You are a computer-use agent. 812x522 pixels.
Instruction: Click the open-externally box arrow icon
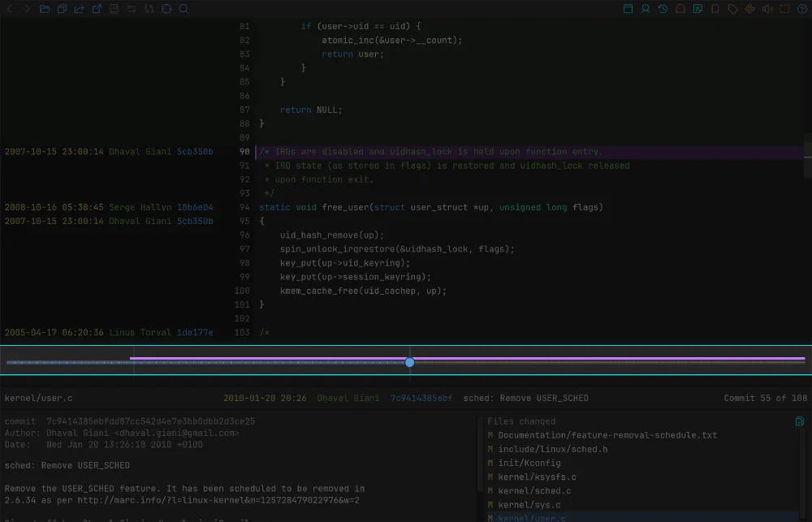tap(97, 9)
